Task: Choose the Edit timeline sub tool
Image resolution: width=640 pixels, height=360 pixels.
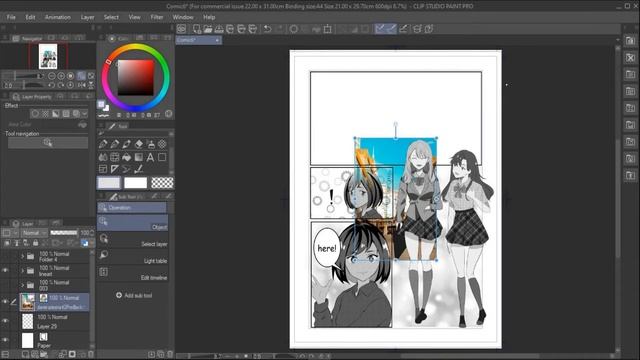Action: [133, 274]
